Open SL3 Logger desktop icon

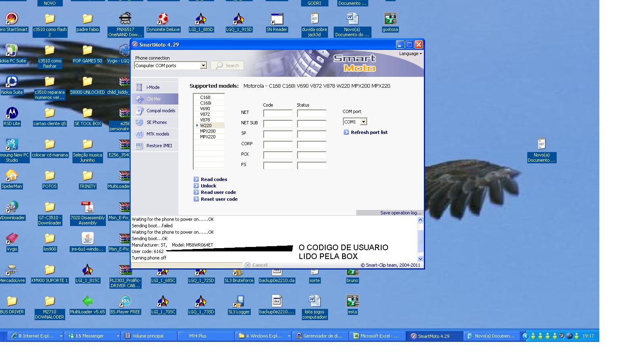(239, 305)
